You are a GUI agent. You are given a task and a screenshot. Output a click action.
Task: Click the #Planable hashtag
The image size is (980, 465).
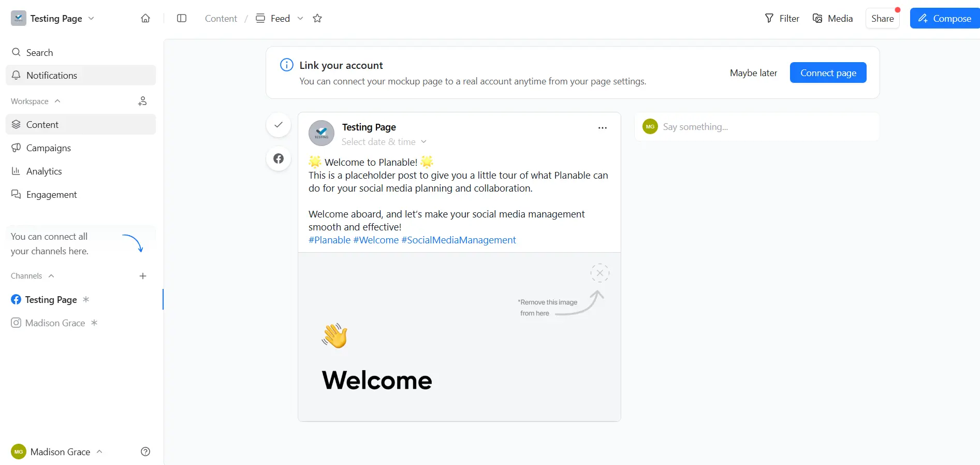pos(330,240)
